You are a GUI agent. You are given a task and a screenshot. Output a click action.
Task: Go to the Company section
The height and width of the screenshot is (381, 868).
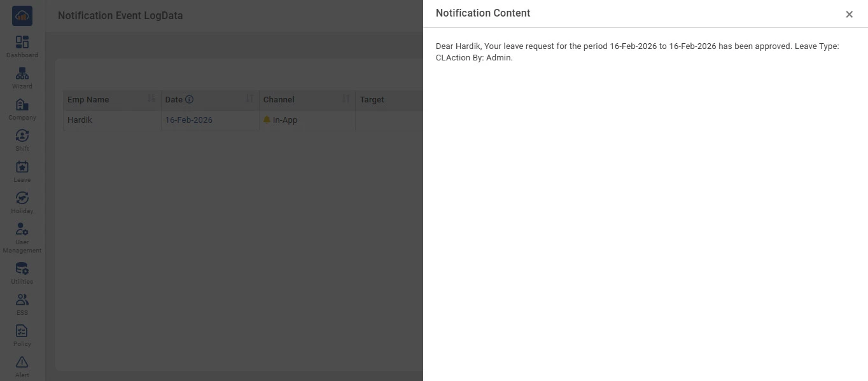[22, 105]
